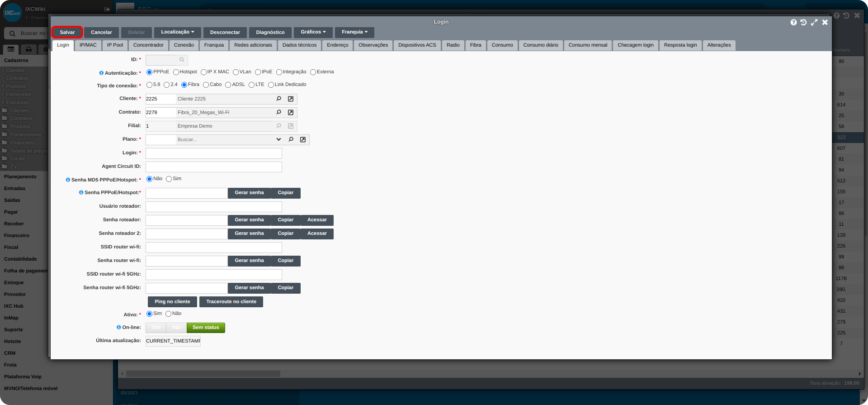Click the horizontal scrollbar below the dialog
This screenshot has width=868, height=405.
tap(203, 374)
